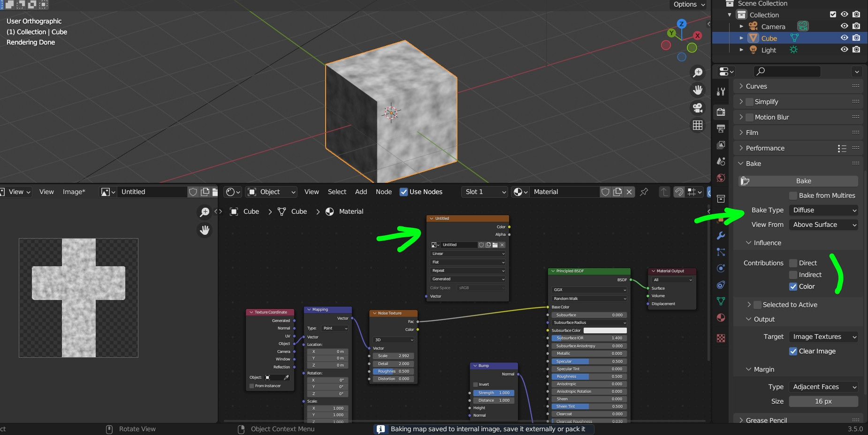Open the Object shader type dropdown
The height and width of the screenshot is (435, 868).
271,192
